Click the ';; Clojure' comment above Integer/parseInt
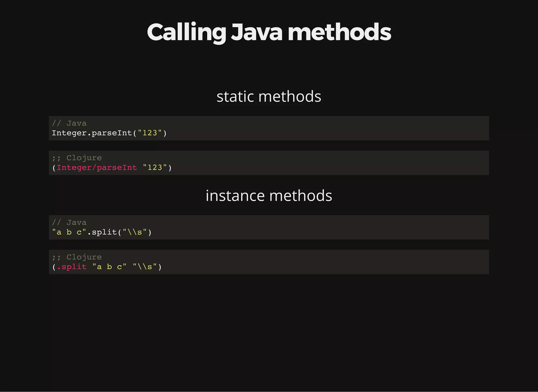 [x=77, y=158]
